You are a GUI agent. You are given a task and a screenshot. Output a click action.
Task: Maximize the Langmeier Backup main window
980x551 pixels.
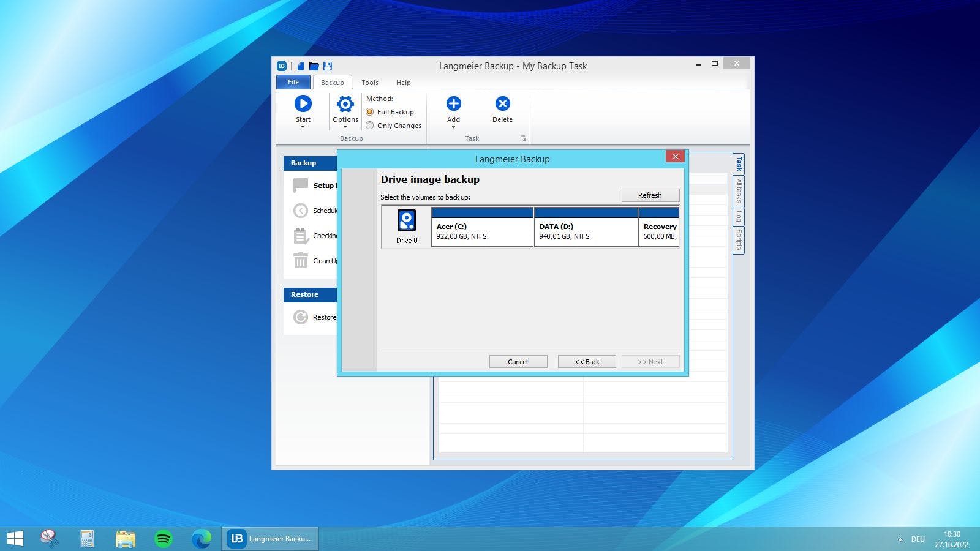714,64
